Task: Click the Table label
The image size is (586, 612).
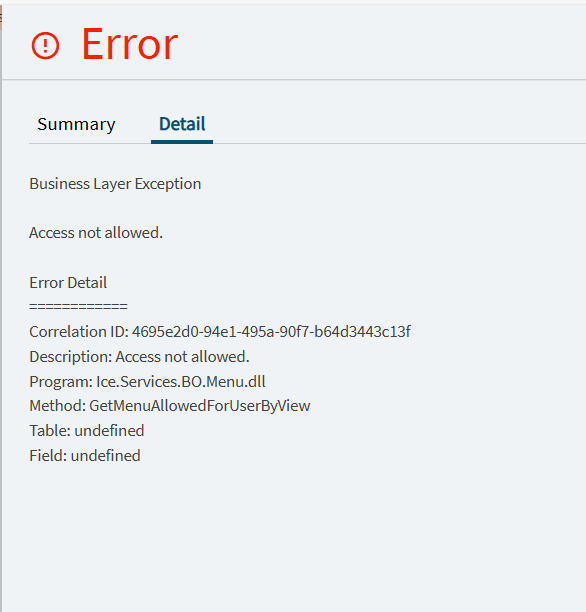Action: pos(50,431)
